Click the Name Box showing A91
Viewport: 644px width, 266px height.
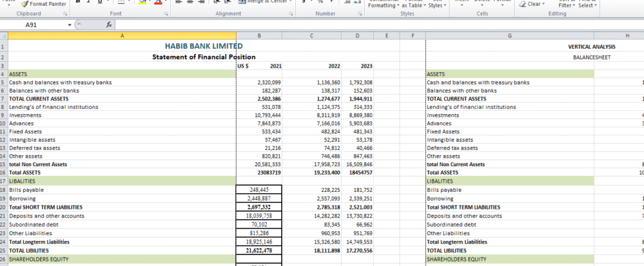[x=32, y=25]
